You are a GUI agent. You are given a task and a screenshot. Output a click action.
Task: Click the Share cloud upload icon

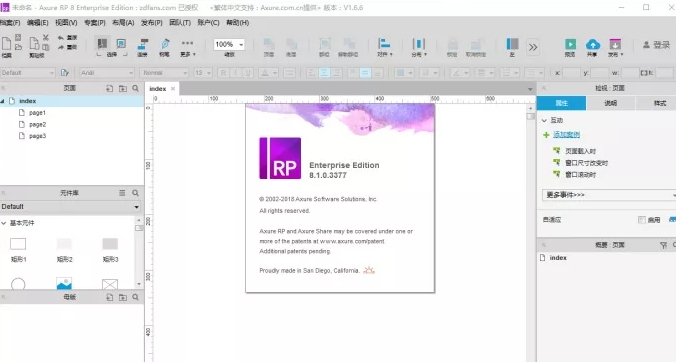[x=593, y=44]
